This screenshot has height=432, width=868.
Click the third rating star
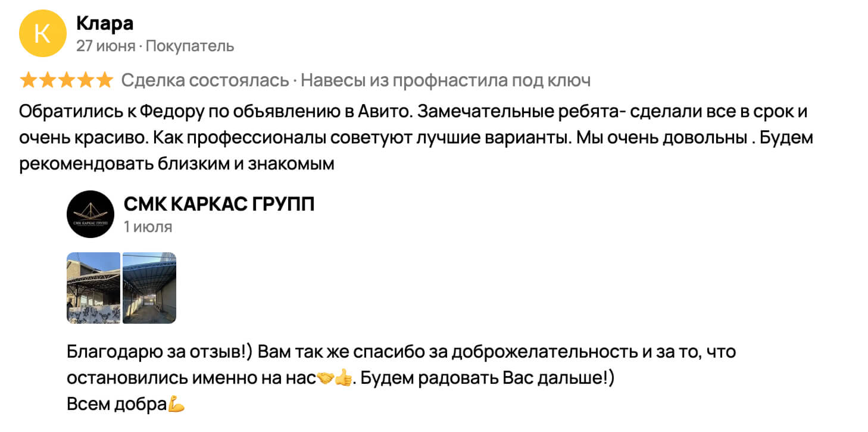(x=66, y=80)
